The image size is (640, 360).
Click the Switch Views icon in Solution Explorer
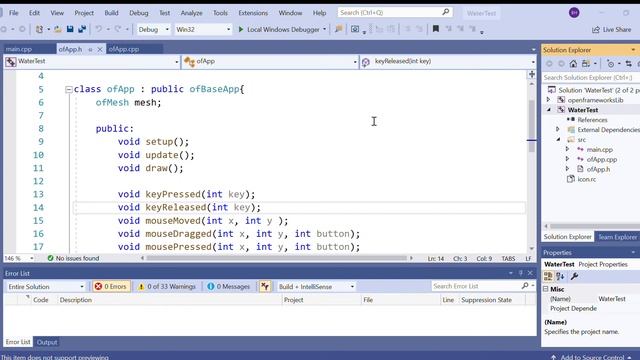586,64
